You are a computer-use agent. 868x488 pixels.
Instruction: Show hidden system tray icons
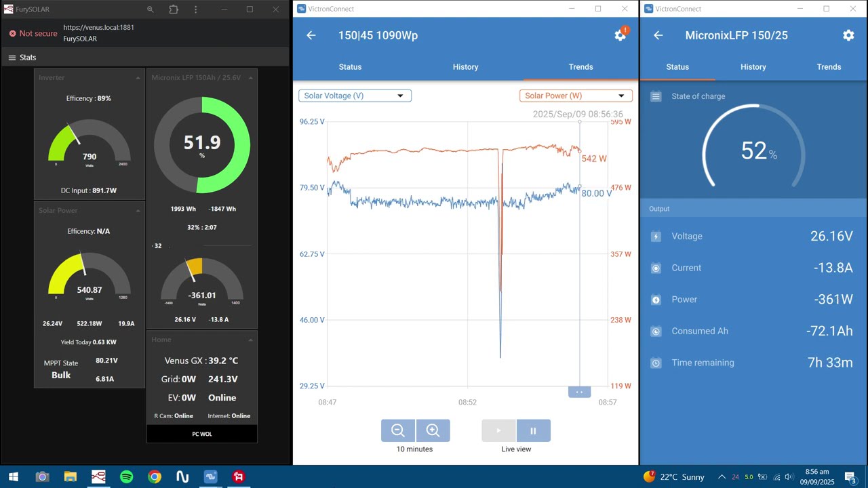(x=722, y=477)
